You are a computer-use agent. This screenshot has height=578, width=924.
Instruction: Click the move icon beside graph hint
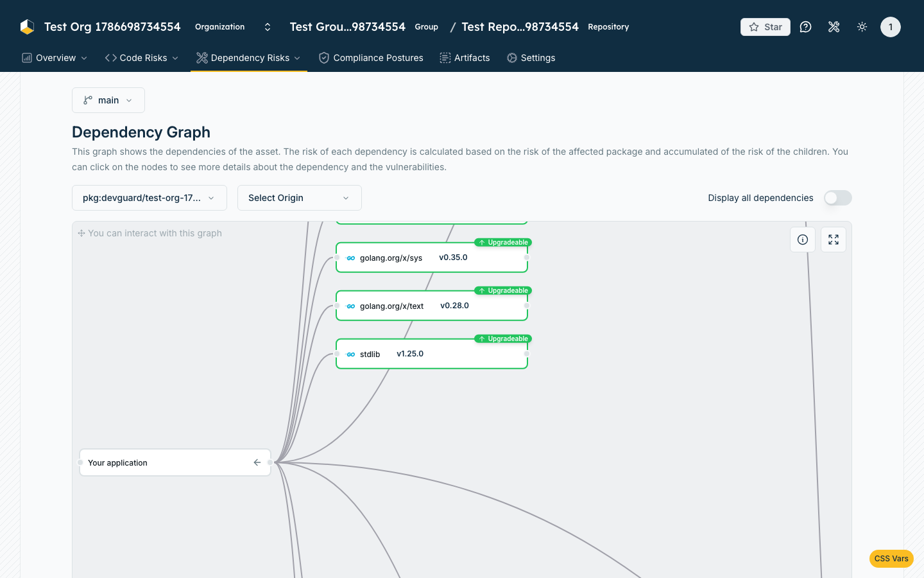click(x=81, y=233)
